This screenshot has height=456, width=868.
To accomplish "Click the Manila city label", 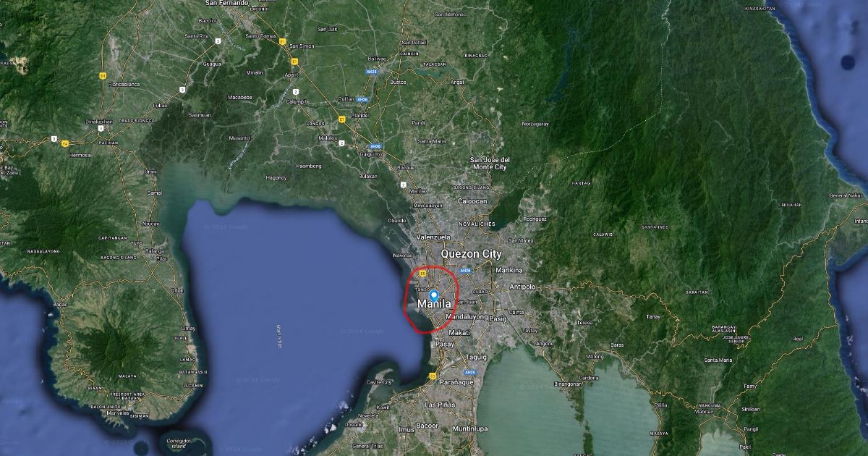I will (x=434, y=305).
